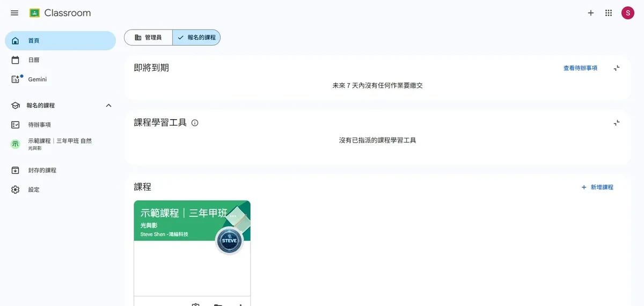
Task: Open the Google apps grid
Action: (609, 13)
